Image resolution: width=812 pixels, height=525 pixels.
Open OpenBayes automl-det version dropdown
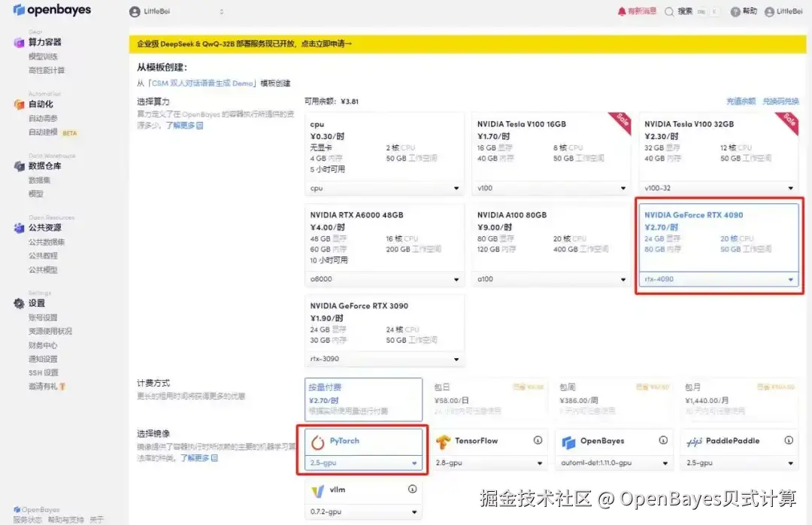pyautogui.click(x=614, y=463)
